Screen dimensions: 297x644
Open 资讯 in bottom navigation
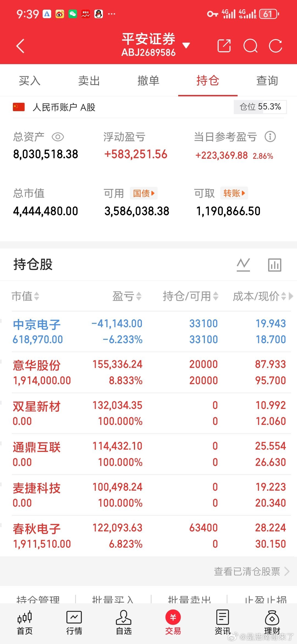click(x=222, y=623)
